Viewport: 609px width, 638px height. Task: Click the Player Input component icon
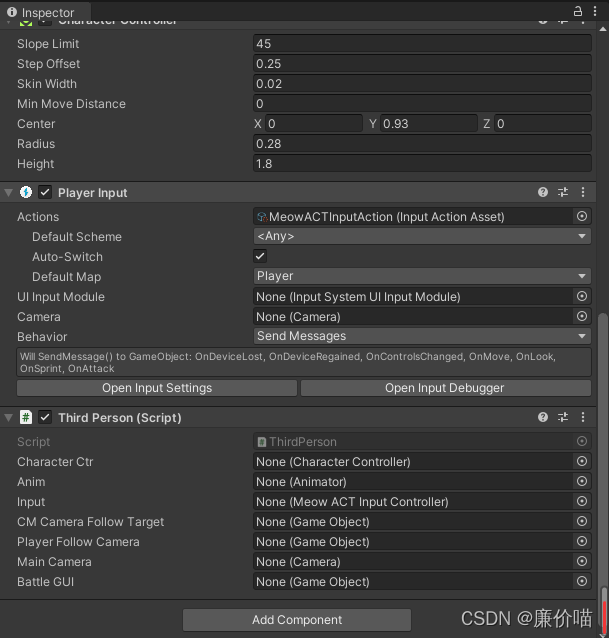click(26, 192)
